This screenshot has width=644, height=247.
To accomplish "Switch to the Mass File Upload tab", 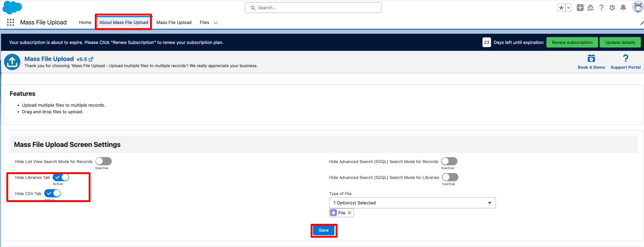I will tap(174, 22).
